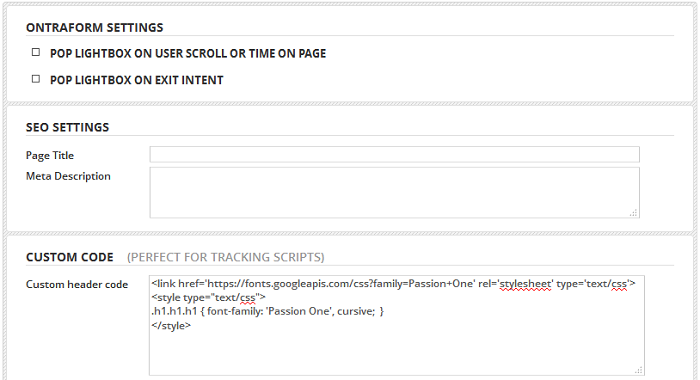The height and width of the screenshot is (380, 700).
Task: Click the Custom header code label
Action: point(77,284)
